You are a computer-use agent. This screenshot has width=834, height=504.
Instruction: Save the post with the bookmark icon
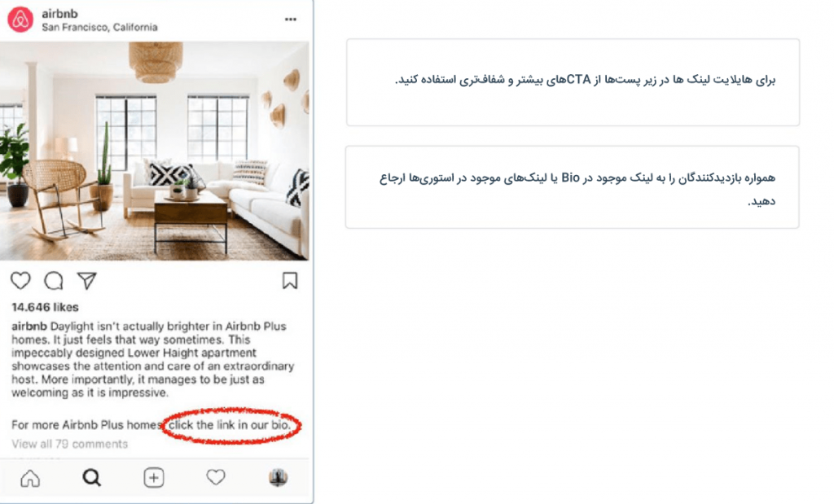(290, 280)
